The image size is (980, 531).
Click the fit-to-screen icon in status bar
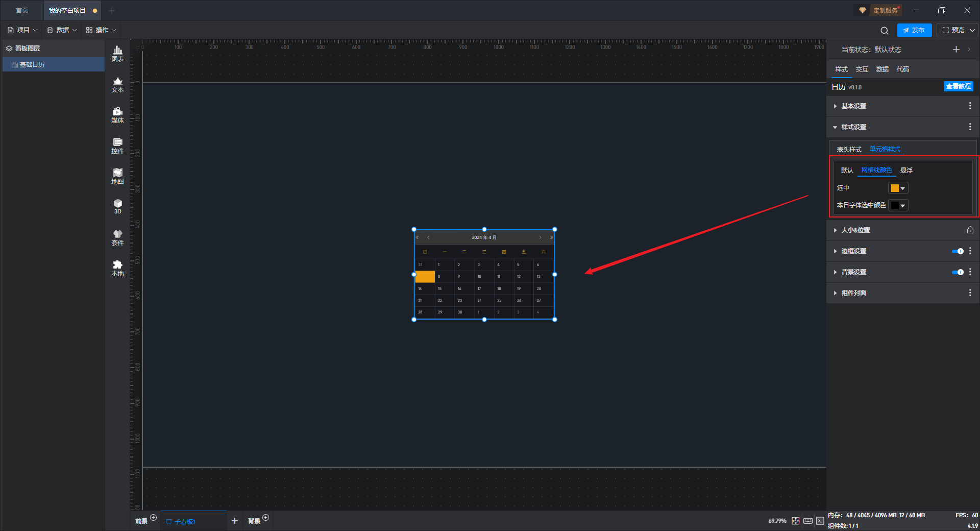click(x=796, y=521)
